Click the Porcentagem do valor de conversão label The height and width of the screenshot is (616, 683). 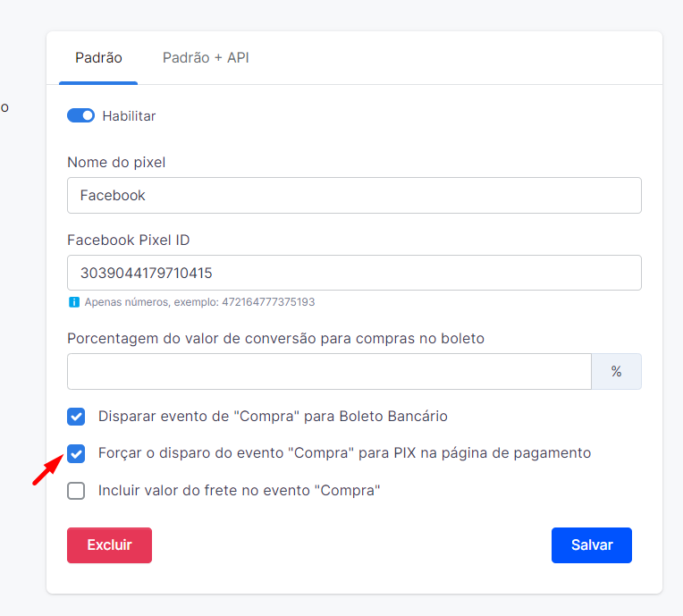(x=275, y=339)
